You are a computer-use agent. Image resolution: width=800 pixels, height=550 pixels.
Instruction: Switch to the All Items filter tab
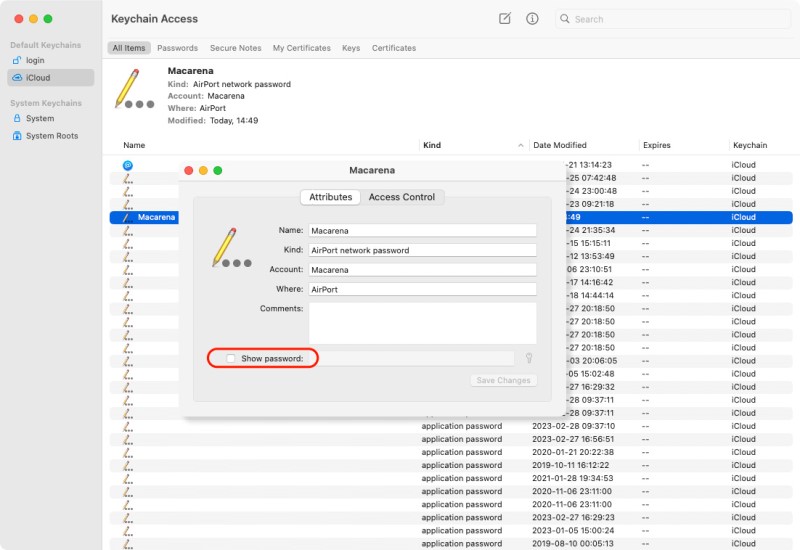coord(129,48)
